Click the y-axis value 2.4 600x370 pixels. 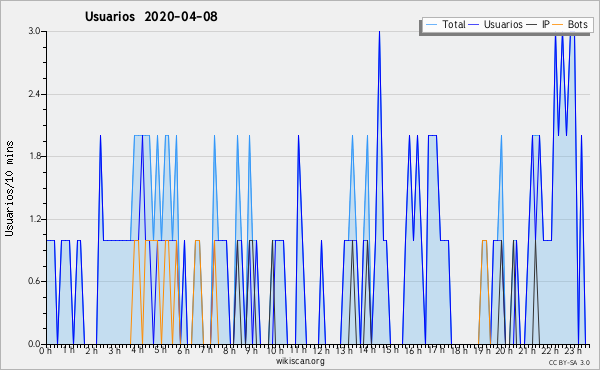pyautogui.click(x=34, y=94)
